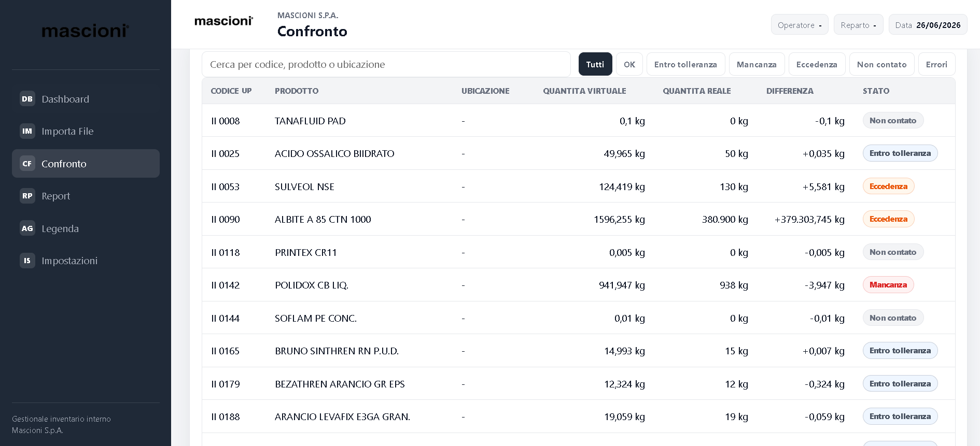This screenshot has width=980, height=446.
Task: Select code II 0008
Action: click(x=226, y=121)
